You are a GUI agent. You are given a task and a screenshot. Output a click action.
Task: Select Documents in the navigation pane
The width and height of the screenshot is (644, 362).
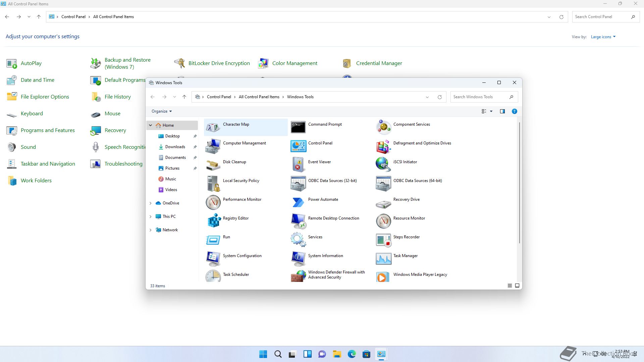(x=175, y=158)
